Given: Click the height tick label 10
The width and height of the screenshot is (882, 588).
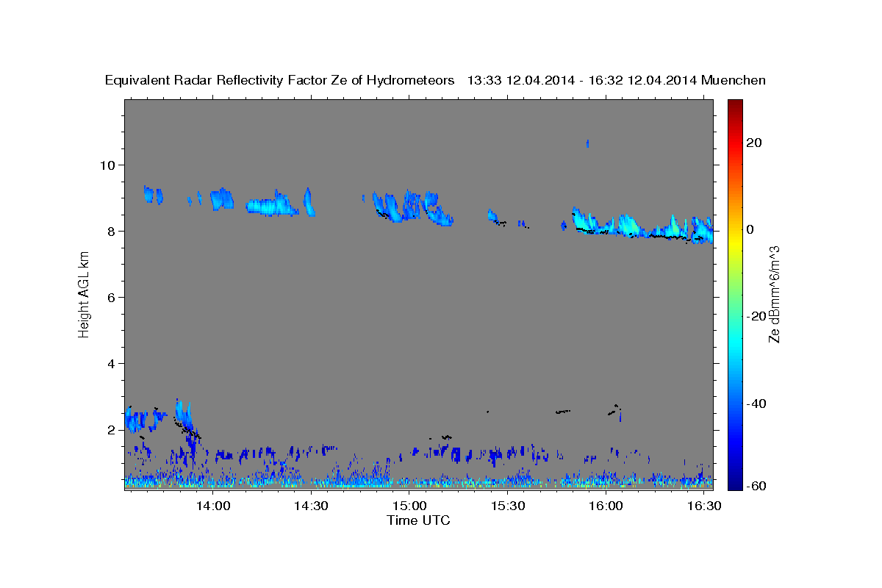Looking at the screenshot, I should (108, 165).
